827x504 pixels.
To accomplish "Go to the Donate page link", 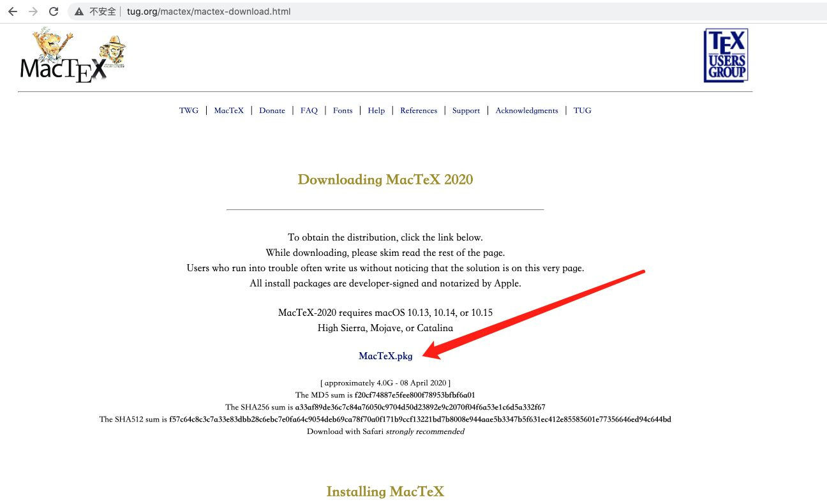I will point(272,110).
